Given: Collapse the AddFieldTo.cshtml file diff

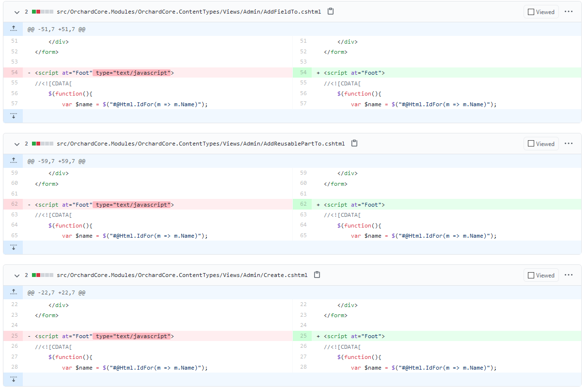Looking at the screenshot, I should click(17, 12).
